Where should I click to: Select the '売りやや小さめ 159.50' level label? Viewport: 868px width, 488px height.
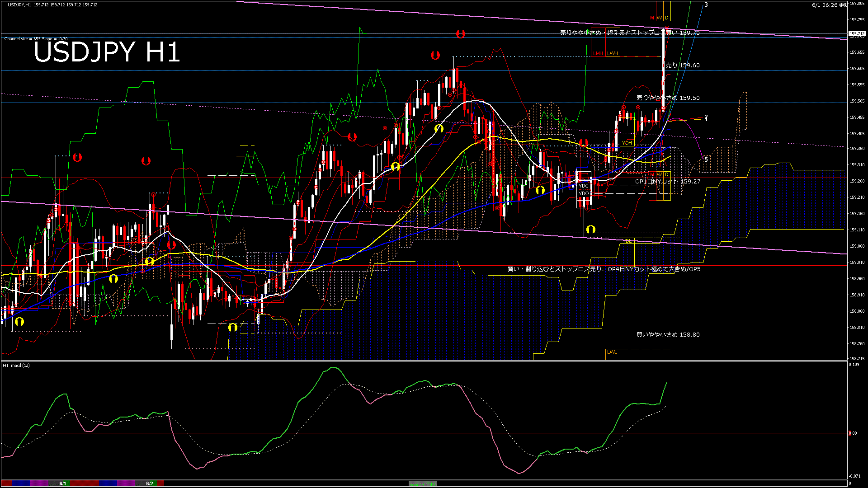pyautogui.click(x=668, y=98)
